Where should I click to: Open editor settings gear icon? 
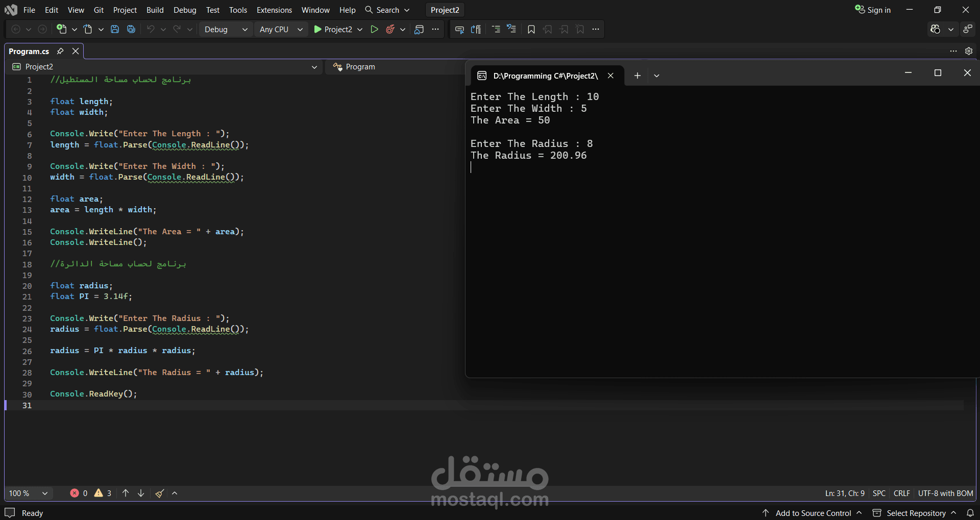[969, 51]
